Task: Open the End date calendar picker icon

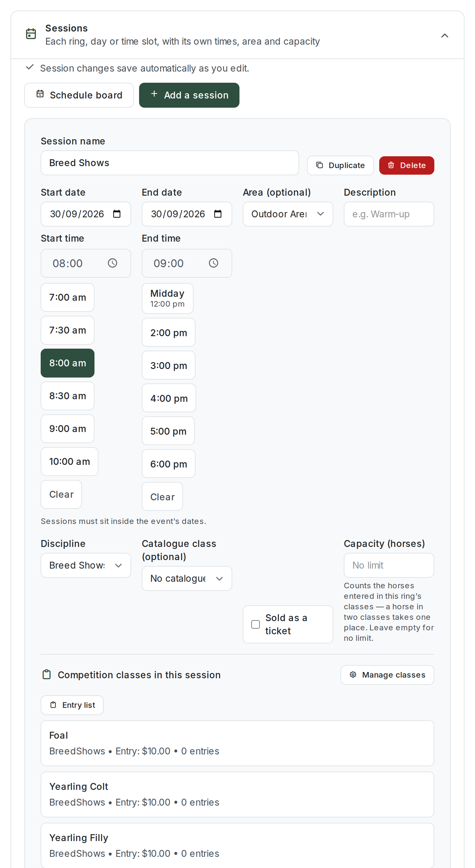Action: click(218, 214)
